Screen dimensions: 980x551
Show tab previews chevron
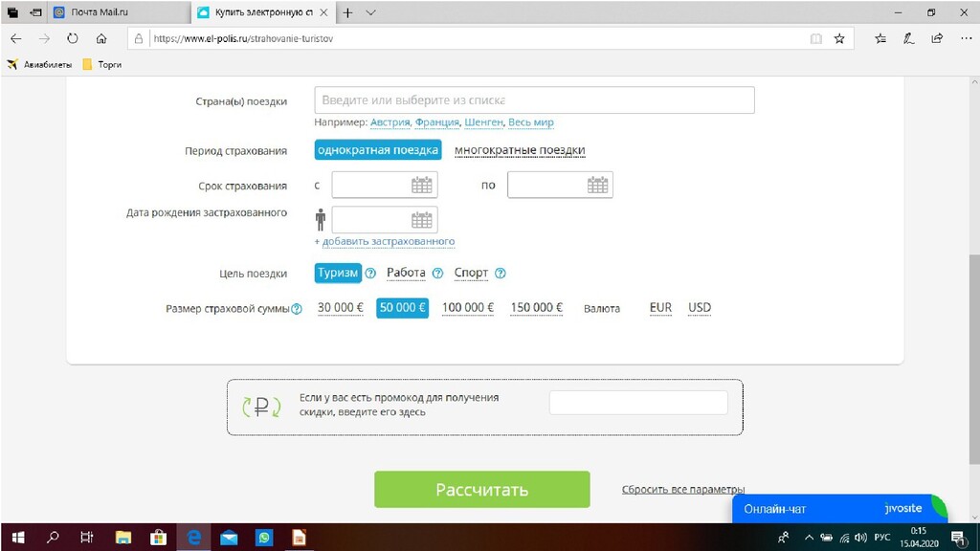(370, 12)
